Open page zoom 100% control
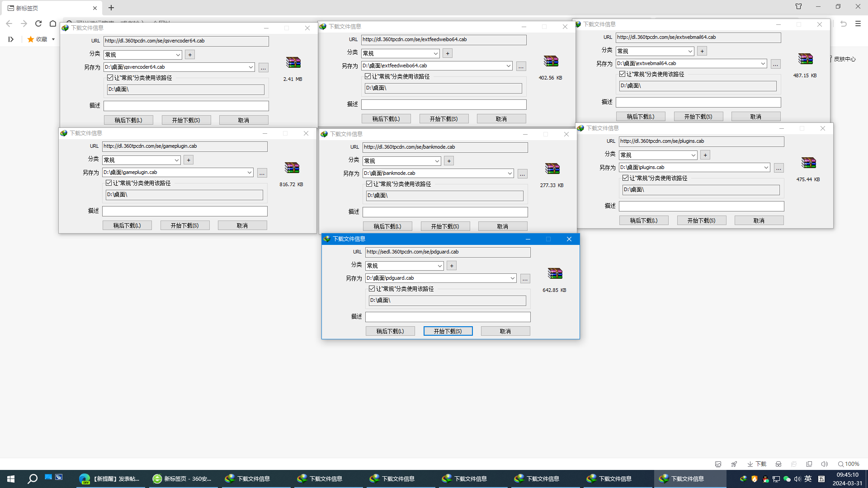Image resolution: width=868 pixels, height=488 pixels. point(849,464)
